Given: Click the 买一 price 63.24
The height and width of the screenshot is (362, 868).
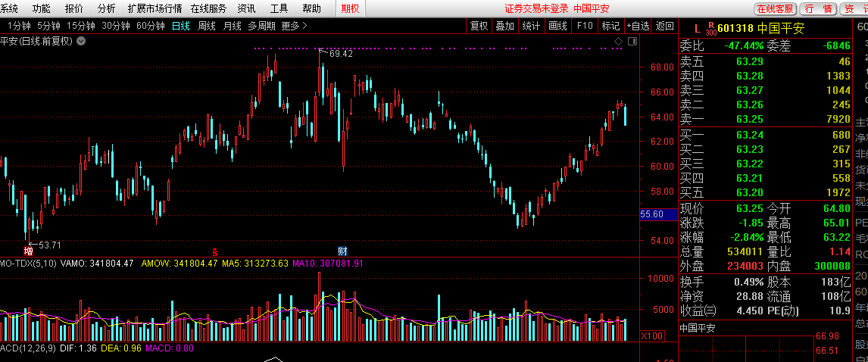Looking at the screenshot, I should coord(750,135).
